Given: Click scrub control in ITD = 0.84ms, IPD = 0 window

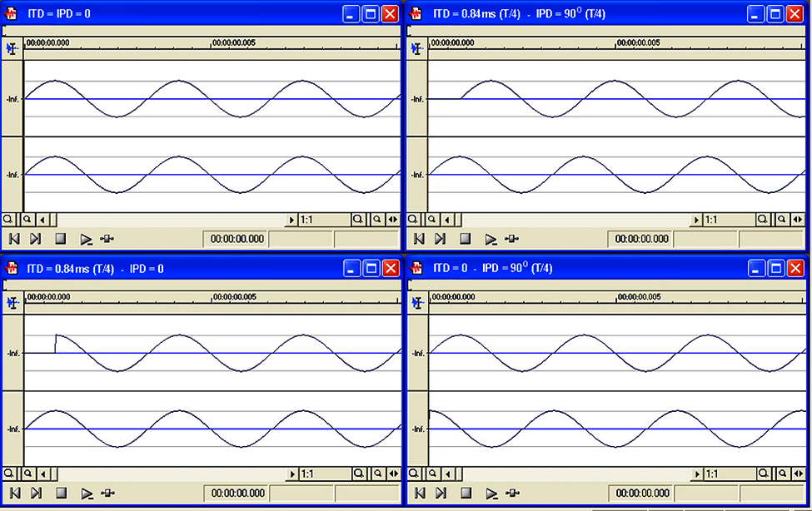Looking at the screenshot, I should click(108, 494).
